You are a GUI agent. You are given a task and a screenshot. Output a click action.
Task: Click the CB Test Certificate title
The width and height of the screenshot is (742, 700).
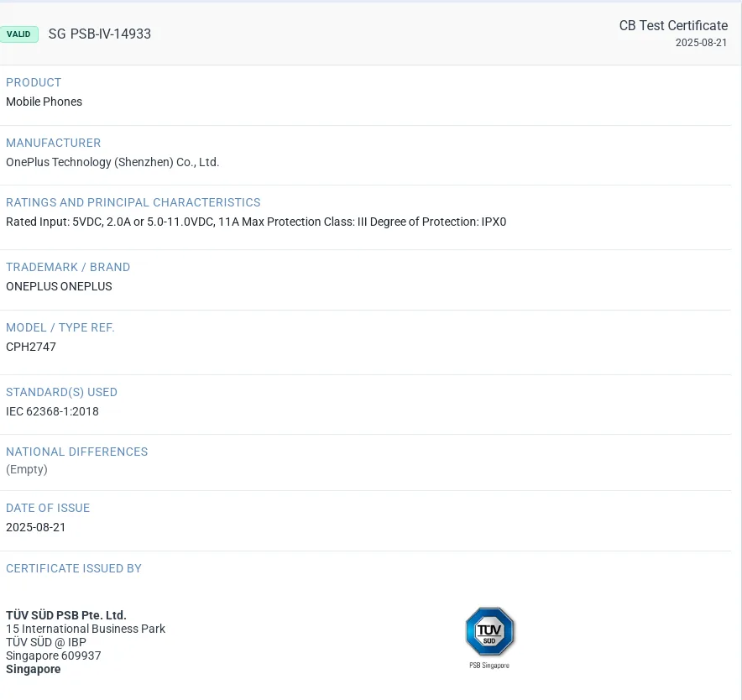coord(672,25)
